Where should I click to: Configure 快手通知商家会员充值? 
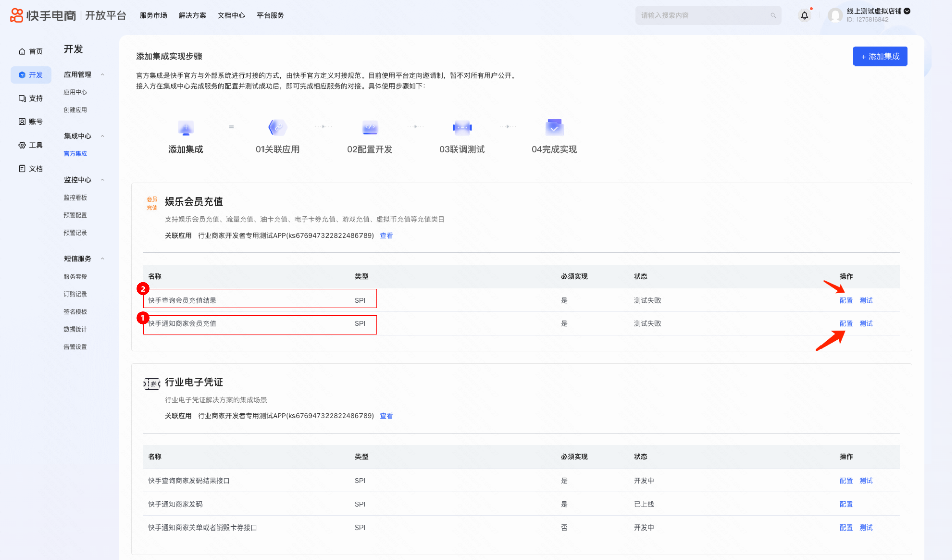846,324
